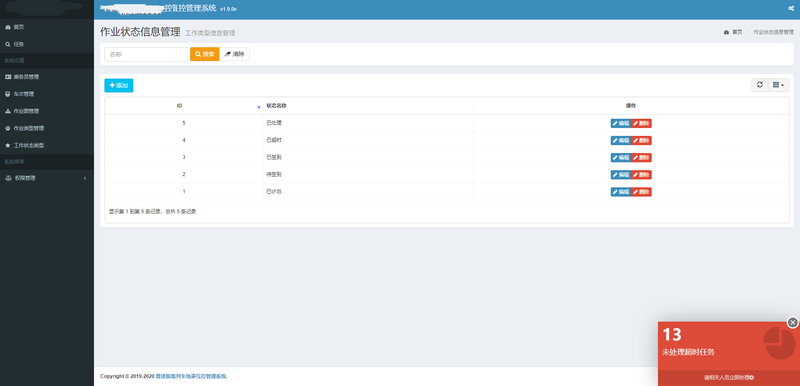Open 车次管理 in the sidebar
800x386 pixels.
click(46, 94)
